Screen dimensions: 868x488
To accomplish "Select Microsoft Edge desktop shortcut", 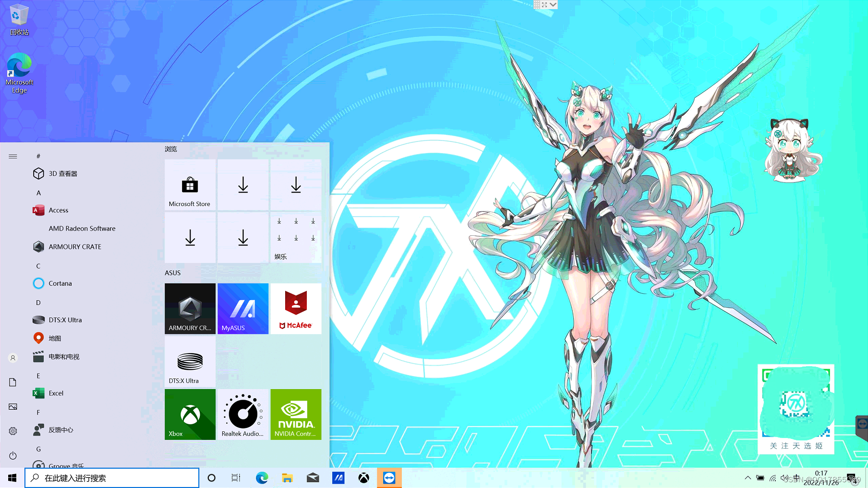I will coord(19,73).
